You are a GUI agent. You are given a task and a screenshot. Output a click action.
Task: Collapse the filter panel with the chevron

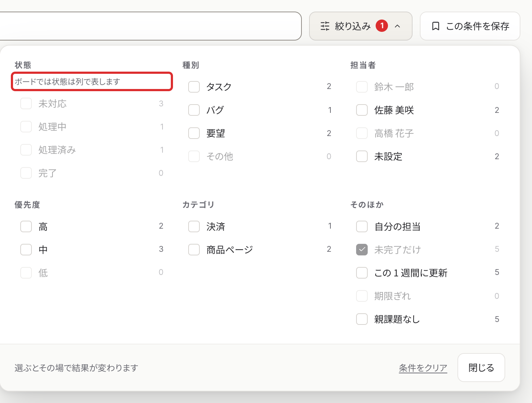pyautogui.click(x=397, y=26)
